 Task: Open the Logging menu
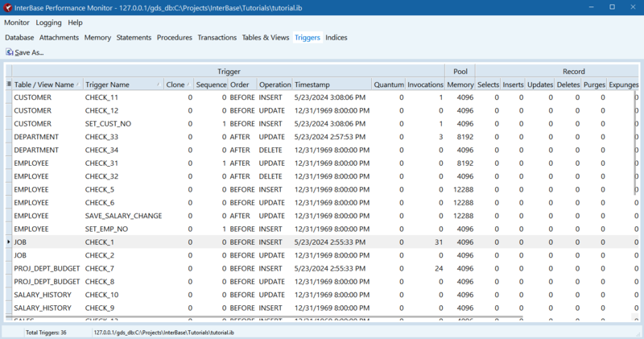point(48,23)
